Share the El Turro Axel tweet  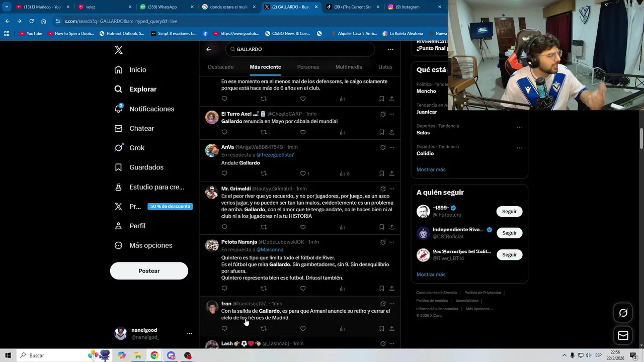point(392,132)
